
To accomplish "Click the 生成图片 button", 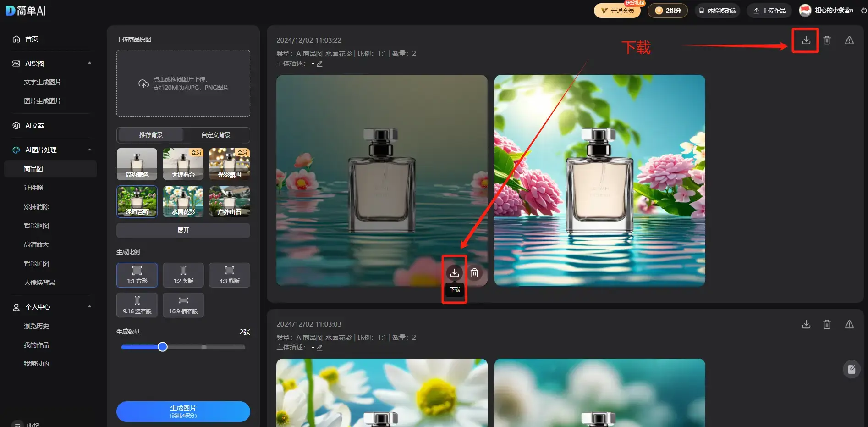I will [x=183, y=411].
